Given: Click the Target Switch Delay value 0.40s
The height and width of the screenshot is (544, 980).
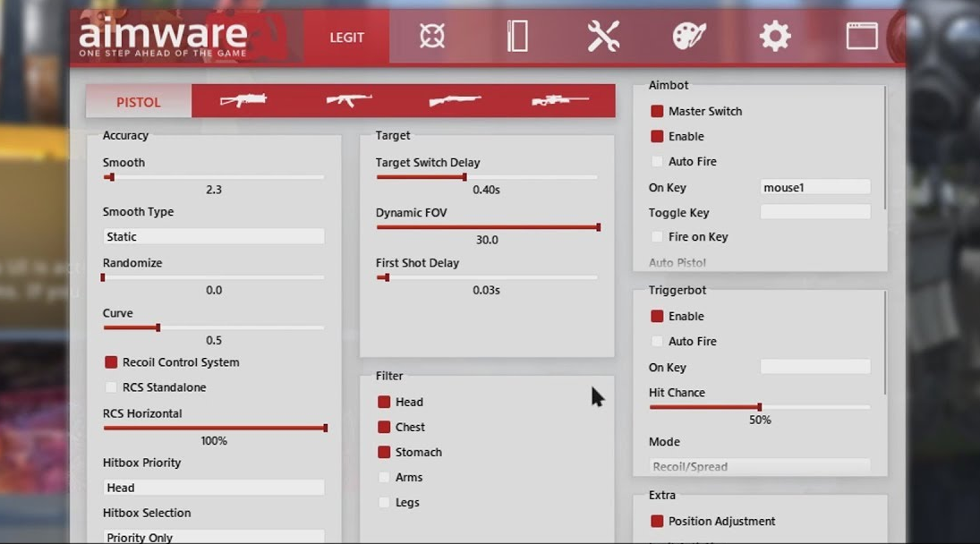Looking at the screenshot, I should coord(486,190).
